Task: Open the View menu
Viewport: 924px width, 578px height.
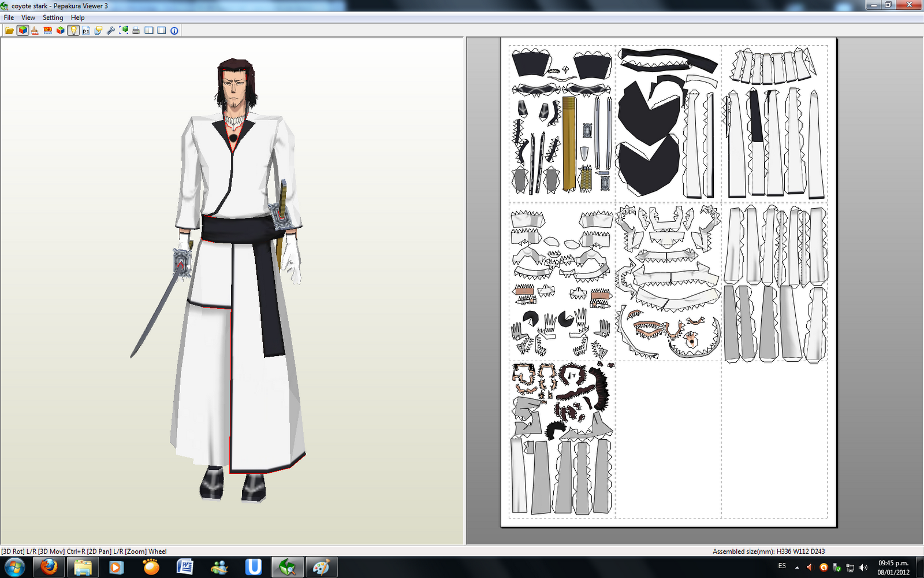Action: tap(28, 17)
